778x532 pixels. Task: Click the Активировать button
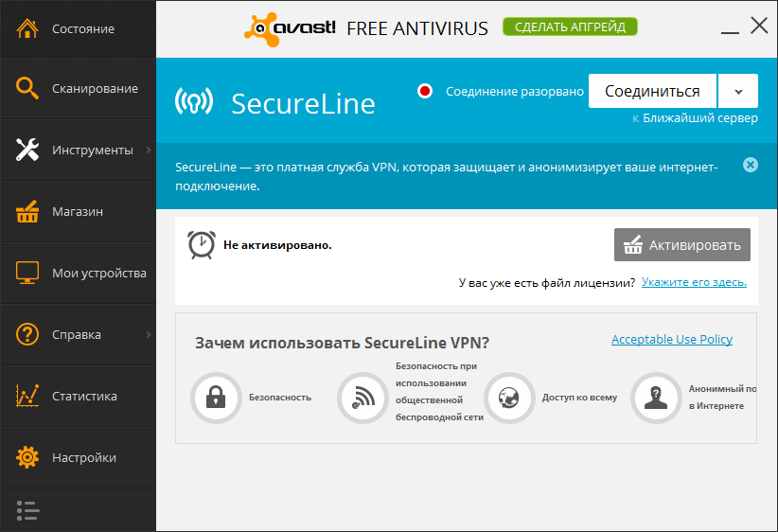(681, 245)
